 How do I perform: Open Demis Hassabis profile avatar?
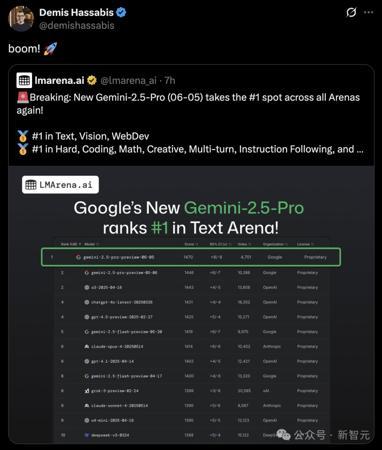coord(21,18)
